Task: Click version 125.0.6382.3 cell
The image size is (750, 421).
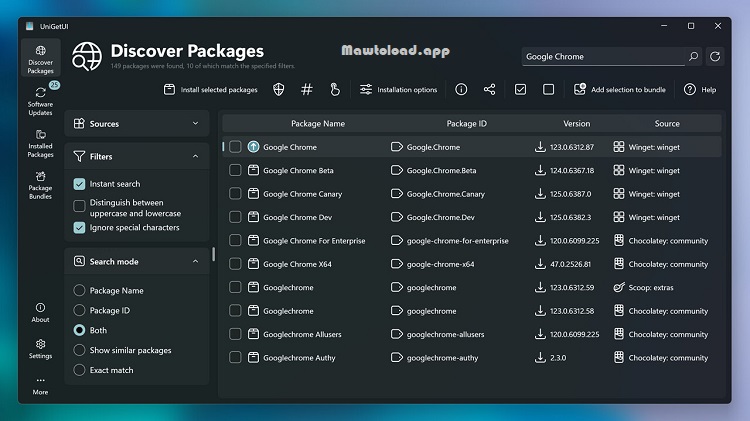Action: pos(570,217)
